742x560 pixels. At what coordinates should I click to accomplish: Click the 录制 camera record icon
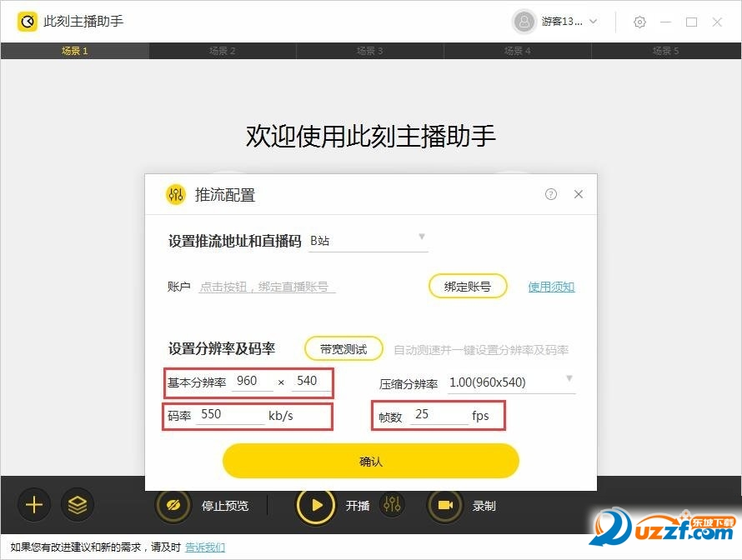[445, 506]
